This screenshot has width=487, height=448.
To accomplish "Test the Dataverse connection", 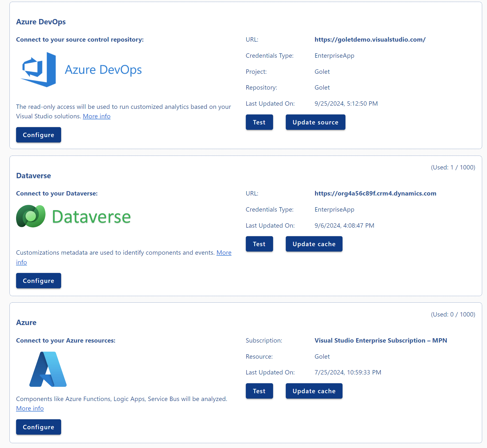I will pyautogui.click(x=259, y=244).
